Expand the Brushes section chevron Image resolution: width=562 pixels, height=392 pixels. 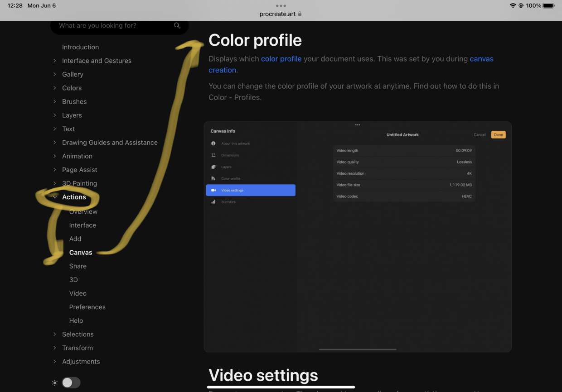click(54, 101)
